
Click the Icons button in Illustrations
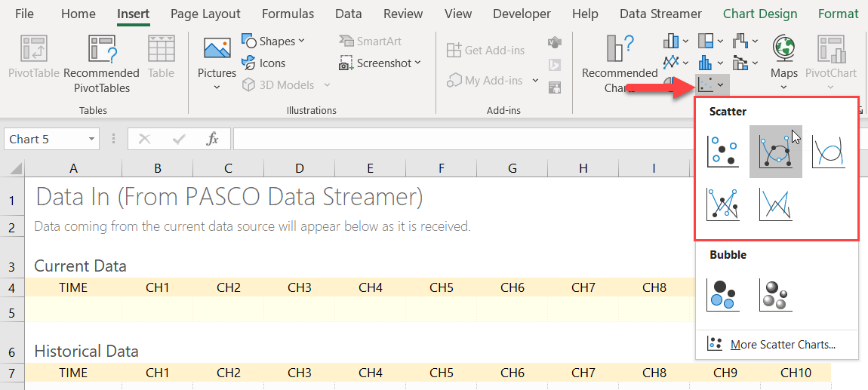263,63
